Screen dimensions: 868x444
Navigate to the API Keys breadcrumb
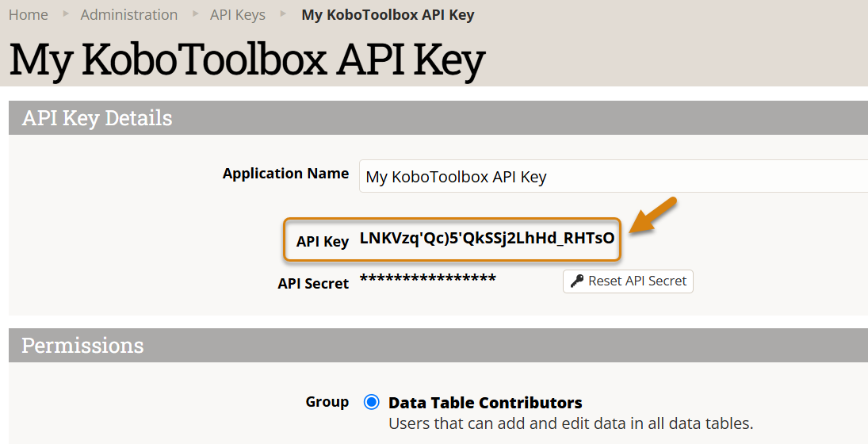point(238,14)
